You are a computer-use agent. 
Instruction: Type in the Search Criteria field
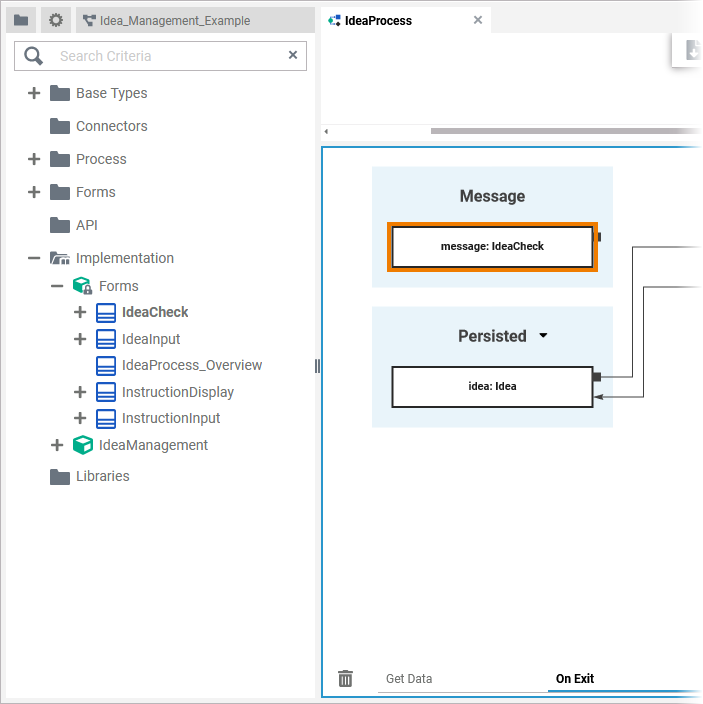(165, 56)
